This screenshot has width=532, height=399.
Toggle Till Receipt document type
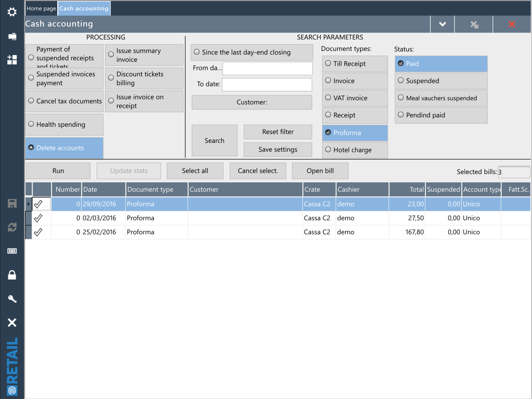coord(355,64)
